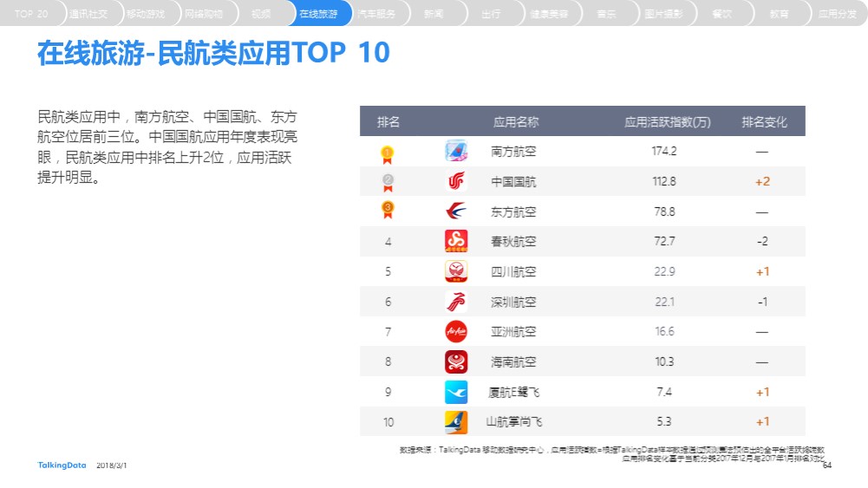Screen dimensions: 868x488
Task: Select the 教育 tab
Action: point(779,13)
